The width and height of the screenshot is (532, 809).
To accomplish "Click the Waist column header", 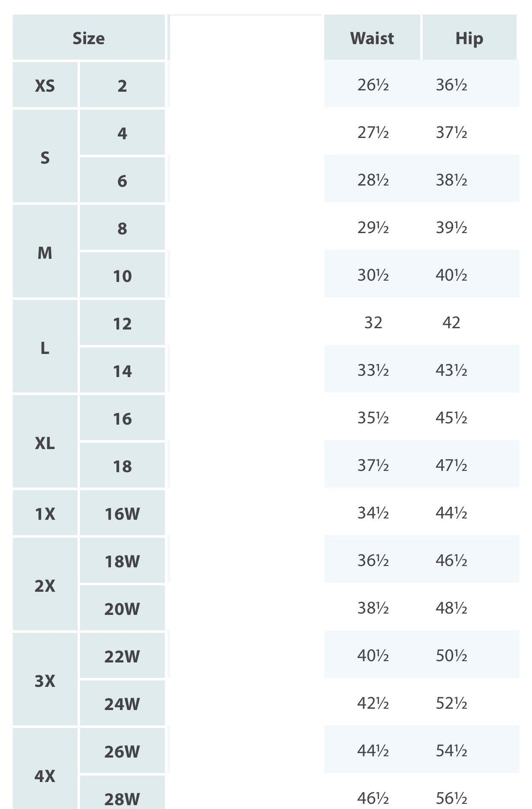I will pos(372,38).
